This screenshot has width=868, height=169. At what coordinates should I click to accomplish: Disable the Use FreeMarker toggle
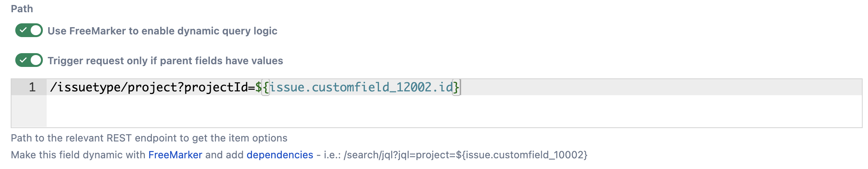29,31
